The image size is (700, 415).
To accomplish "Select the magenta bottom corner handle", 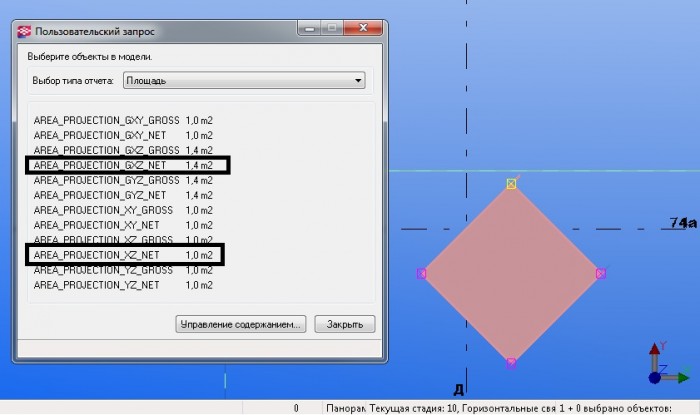I will pyautogui.click(x=511, y=363).
